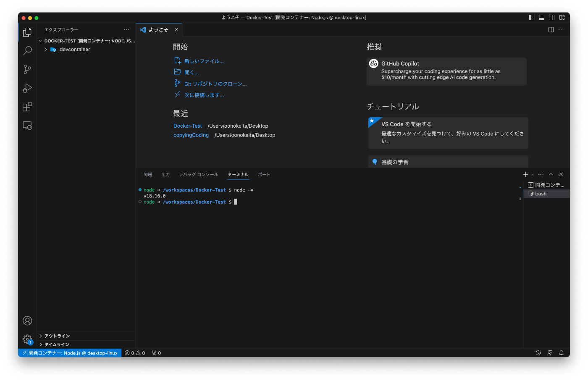Viewport: 588px width, 381px height.
Task: Open the Explorer view in activity bar
Action: coord(27,32)
